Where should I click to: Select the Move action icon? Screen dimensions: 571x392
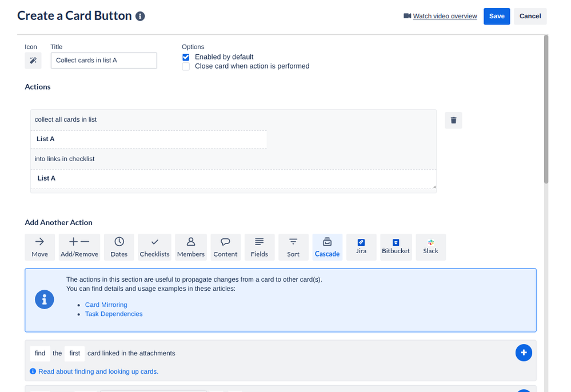click(39, 246)
